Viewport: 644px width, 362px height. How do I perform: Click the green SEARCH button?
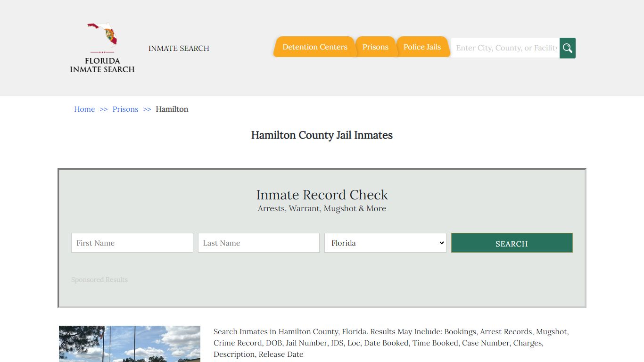coord(512,243)
